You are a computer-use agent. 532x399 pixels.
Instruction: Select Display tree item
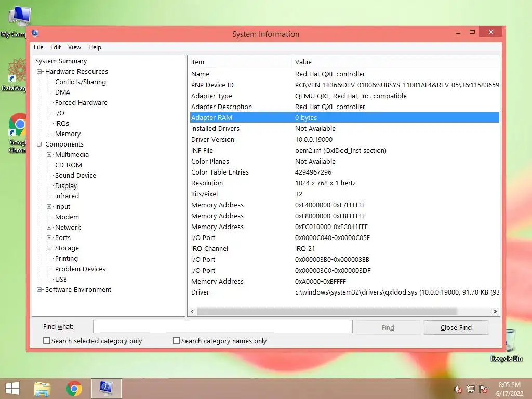click(66, 186)
